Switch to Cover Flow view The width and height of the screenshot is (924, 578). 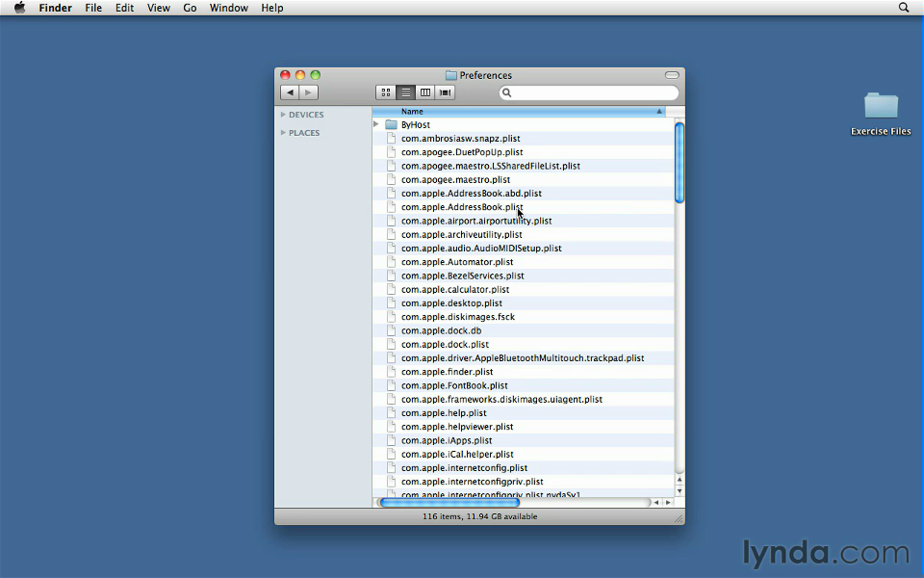pyautogui.click(x=445, y=92)
